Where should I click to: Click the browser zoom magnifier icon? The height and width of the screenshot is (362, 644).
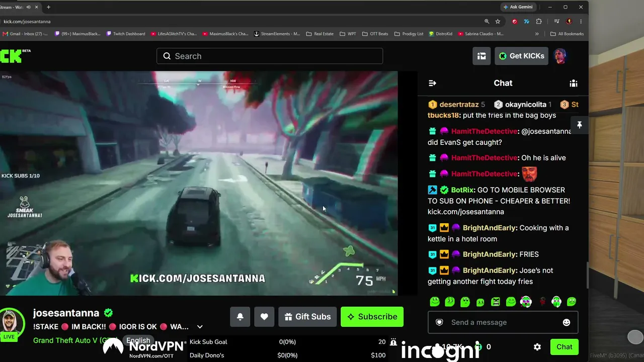pos(487,22)
